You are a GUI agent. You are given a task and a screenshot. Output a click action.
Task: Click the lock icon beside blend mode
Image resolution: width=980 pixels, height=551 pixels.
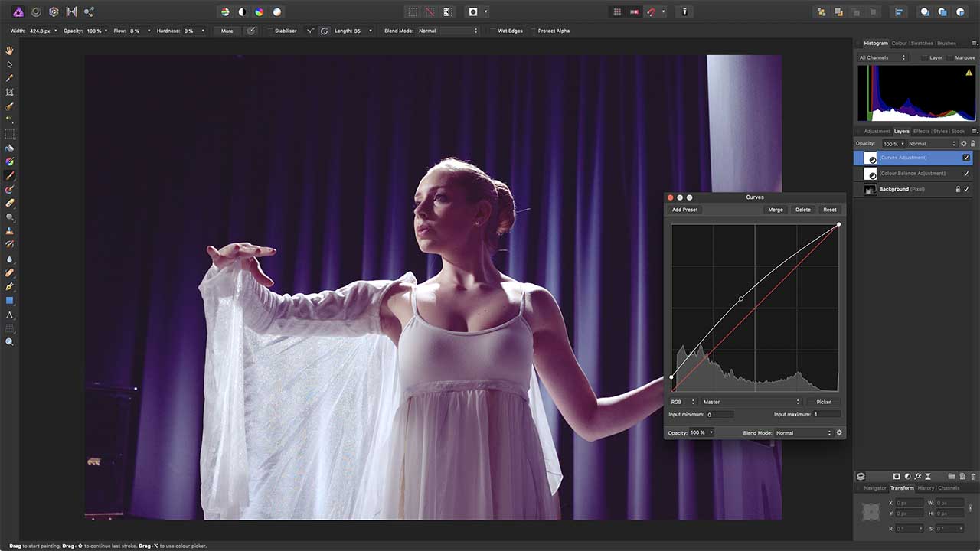[x=973, y=144]
